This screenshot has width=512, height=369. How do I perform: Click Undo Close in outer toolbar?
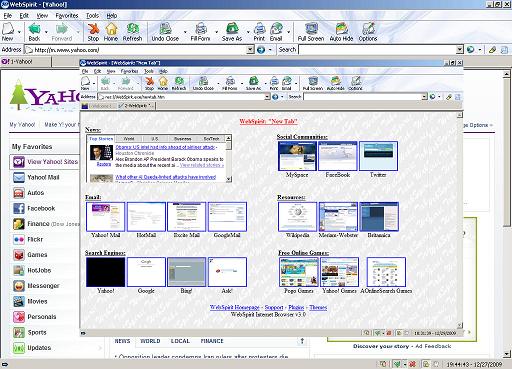pos(165,32)
